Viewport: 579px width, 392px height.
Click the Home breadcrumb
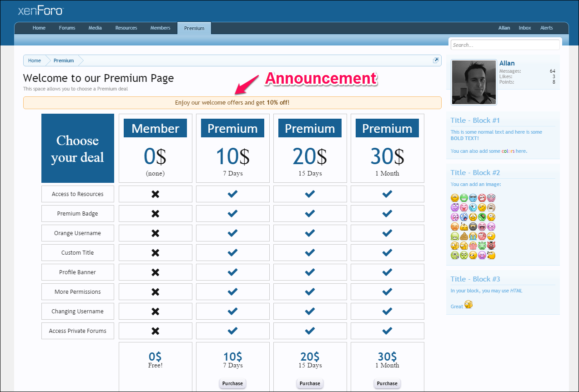[35, 60]
